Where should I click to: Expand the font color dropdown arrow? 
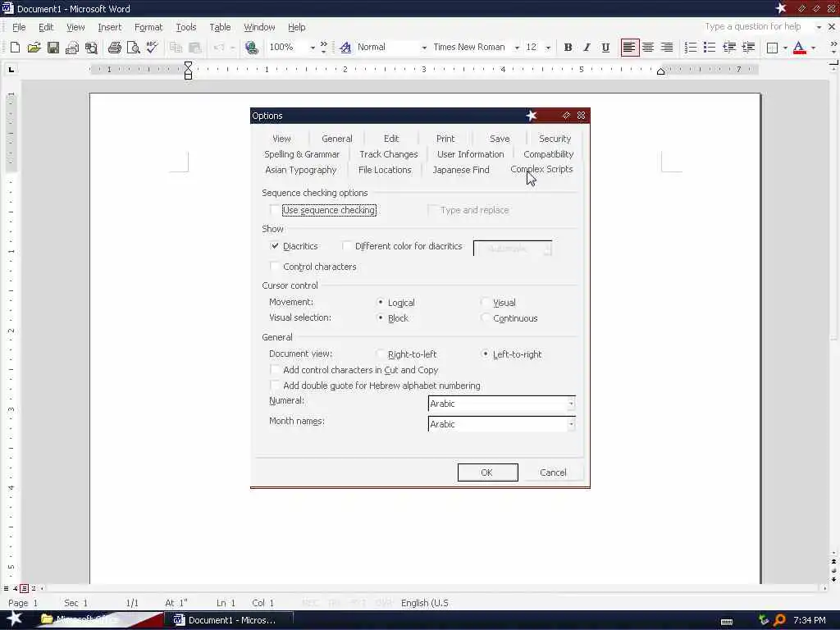[x=813, y=48]
